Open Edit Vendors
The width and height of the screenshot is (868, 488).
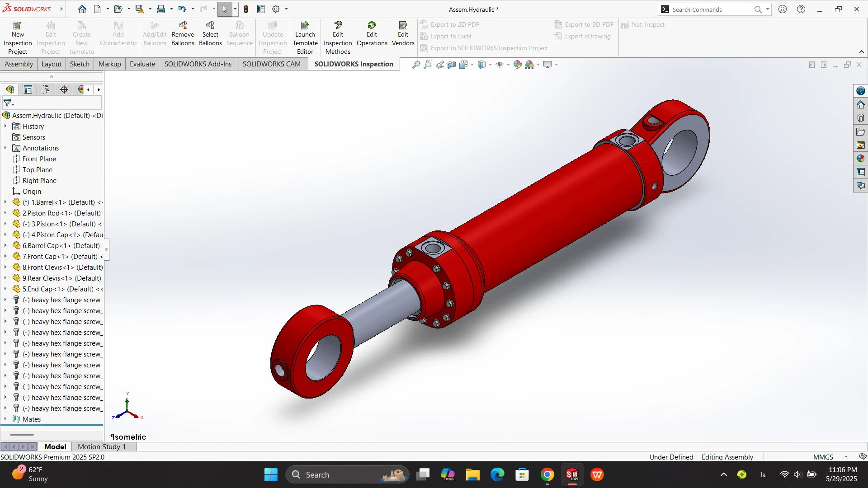point(403,34)
